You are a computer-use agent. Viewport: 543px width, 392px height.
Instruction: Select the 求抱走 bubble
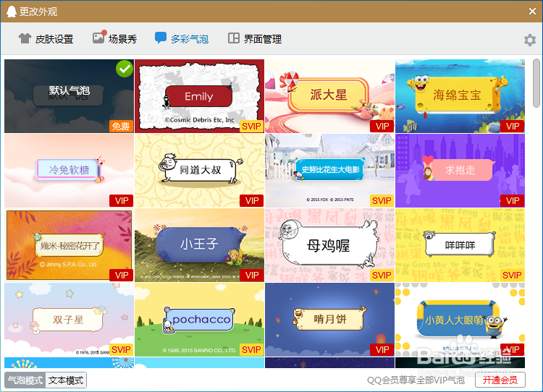(460, 171)
